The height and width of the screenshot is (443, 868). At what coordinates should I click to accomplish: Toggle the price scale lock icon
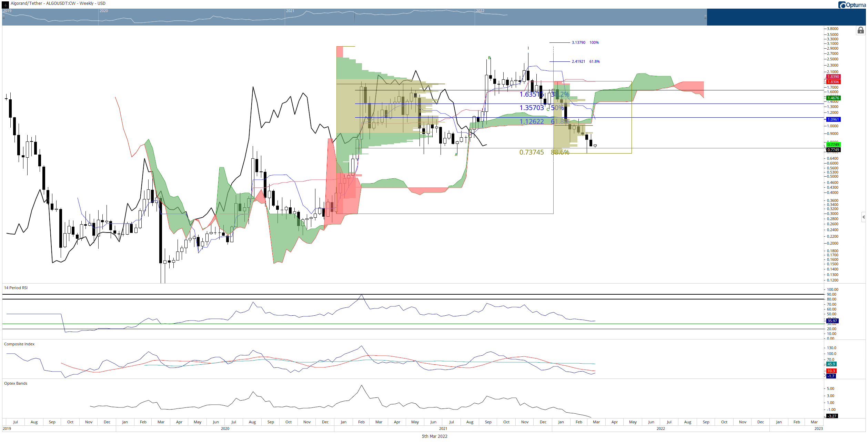(860, 30)
